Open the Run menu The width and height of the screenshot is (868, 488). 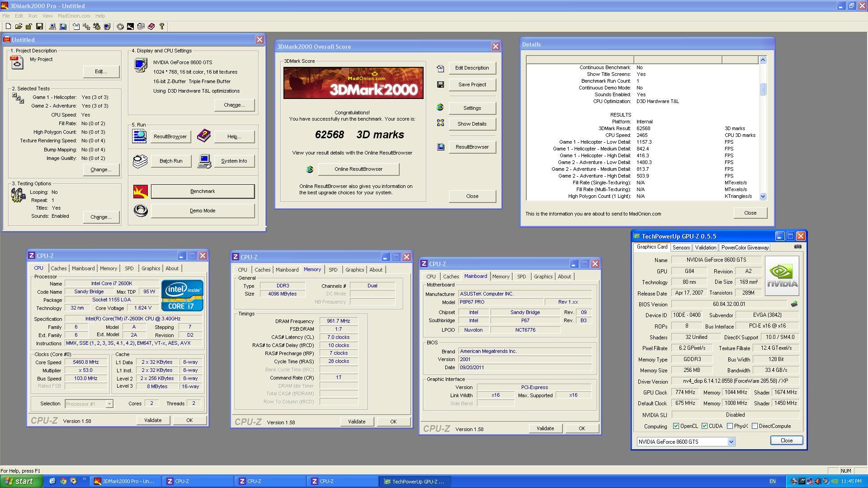tap(33, 16)
